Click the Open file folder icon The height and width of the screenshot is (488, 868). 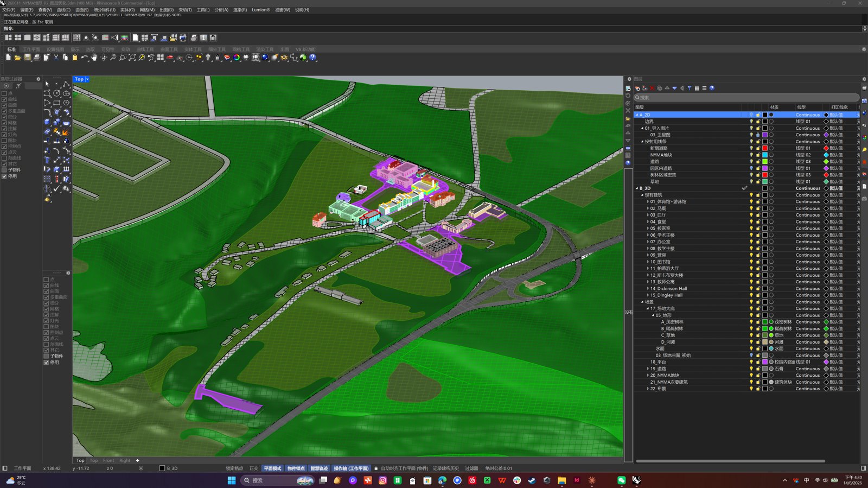coord(17,58)
